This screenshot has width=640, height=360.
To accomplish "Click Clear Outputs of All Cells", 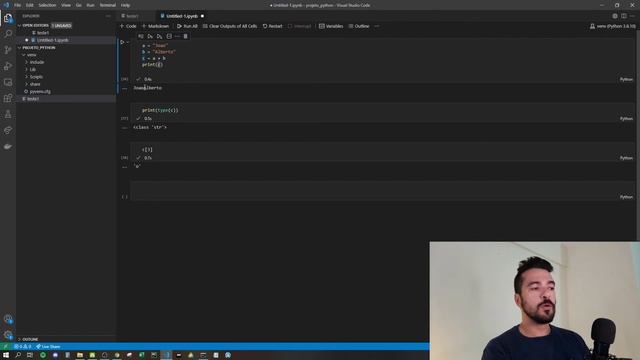I will pyautogui.click(x=230, y=26).
